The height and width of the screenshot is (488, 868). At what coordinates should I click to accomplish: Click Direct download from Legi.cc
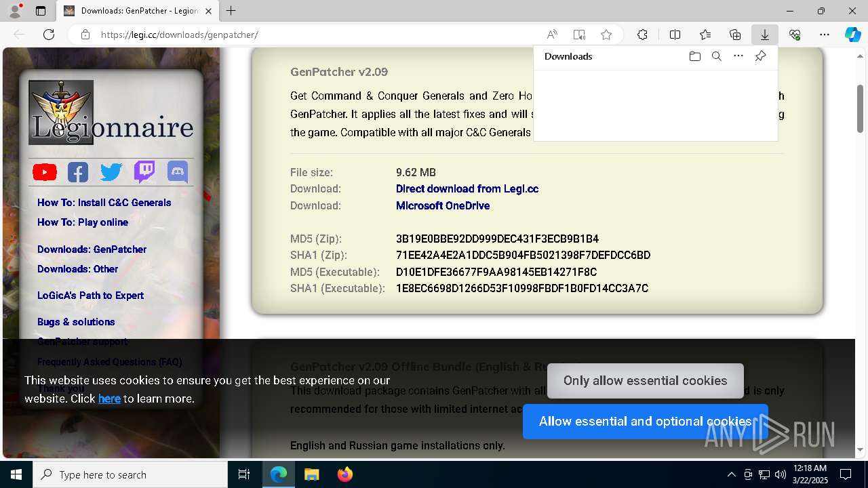[x=467, y=189]
